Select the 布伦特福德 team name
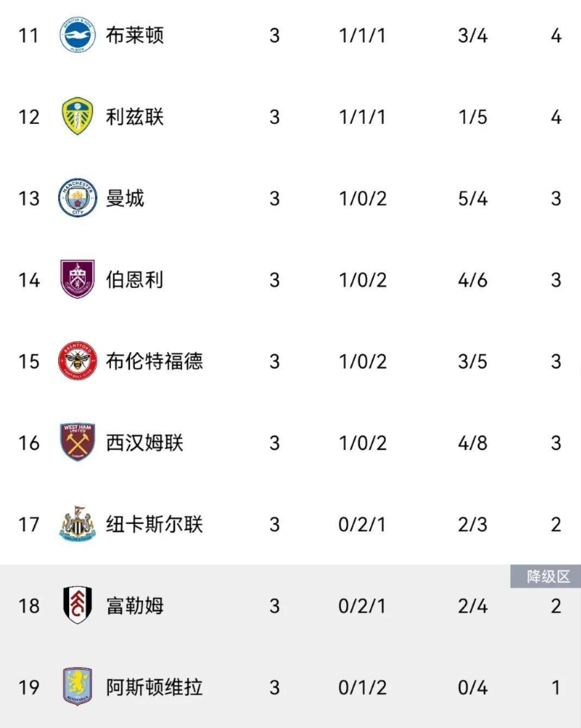This screenshot has width=581, height=728. coord(154,361)
